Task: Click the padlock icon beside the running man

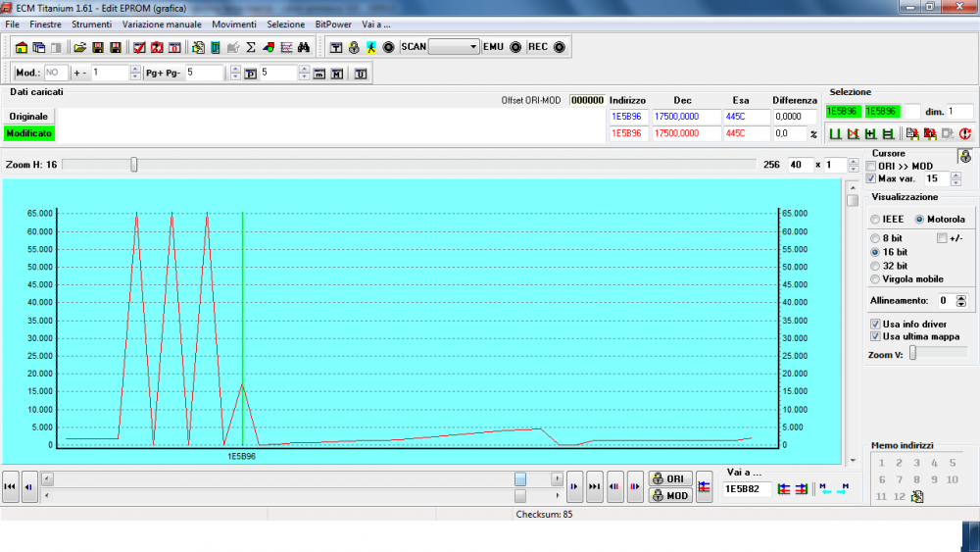Action: [354, 47]
